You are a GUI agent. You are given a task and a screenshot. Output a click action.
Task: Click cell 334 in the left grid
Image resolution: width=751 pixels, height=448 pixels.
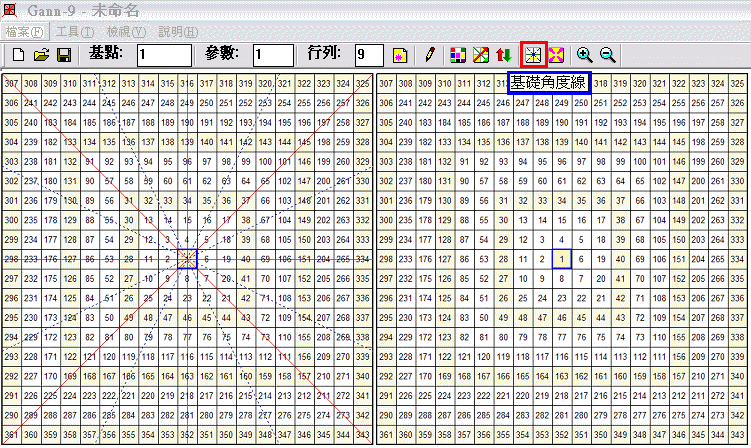[363, 259]
